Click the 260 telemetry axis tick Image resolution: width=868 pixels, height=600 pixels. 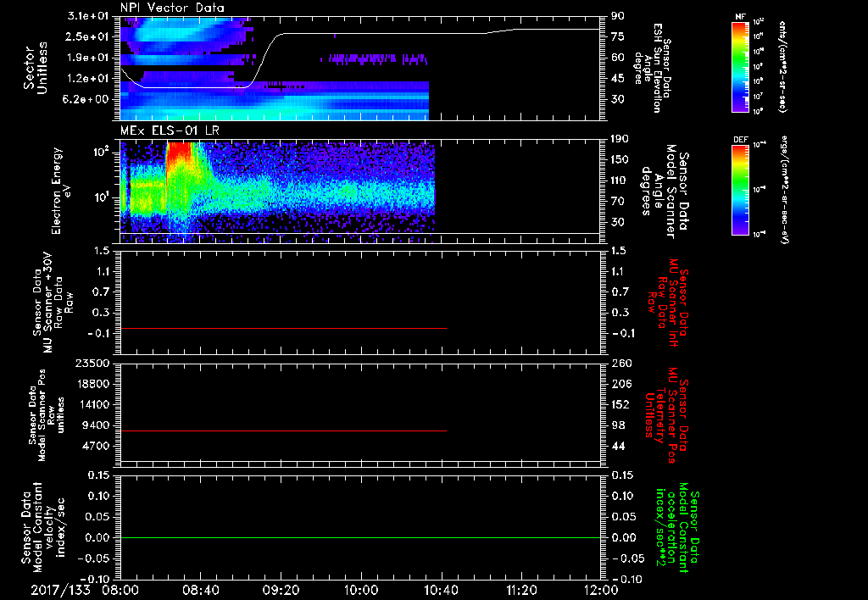point(621,363)
